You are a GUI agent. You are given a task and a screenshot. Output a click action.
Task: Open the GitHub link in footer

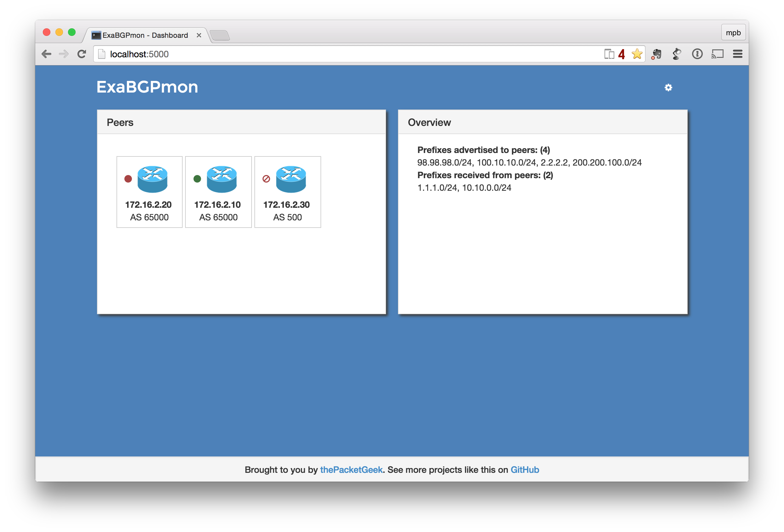pos(525,470)
